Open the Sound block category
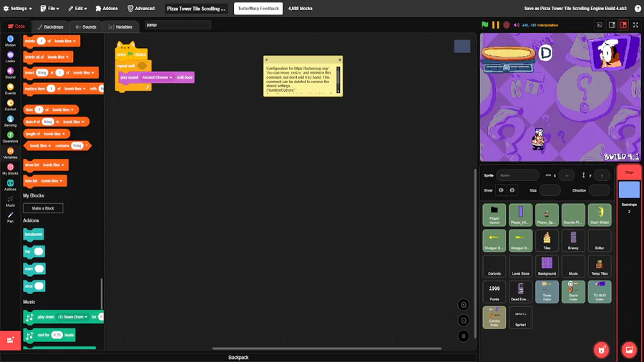 [10, 73]
